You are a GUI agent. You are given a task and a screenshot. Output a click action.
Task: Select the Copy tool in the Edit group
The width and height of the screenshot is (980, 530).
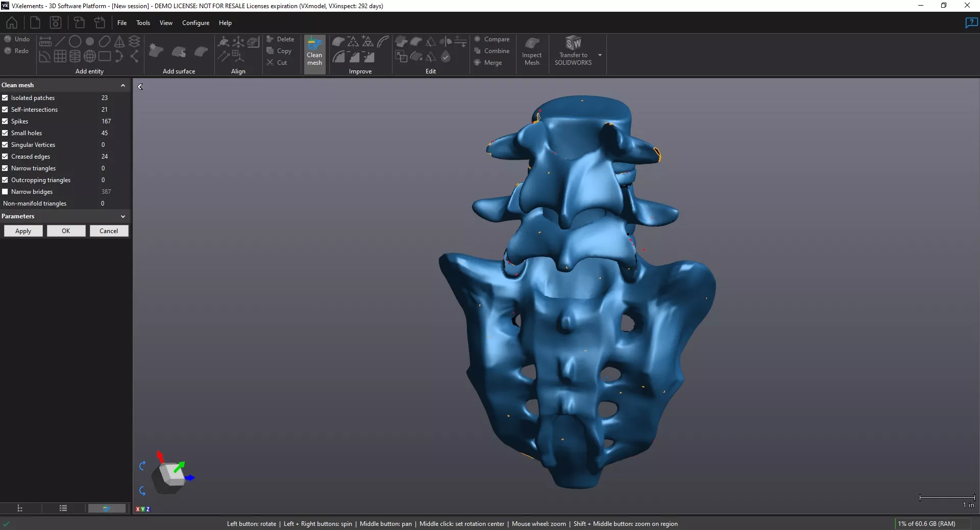pos(280,51)
